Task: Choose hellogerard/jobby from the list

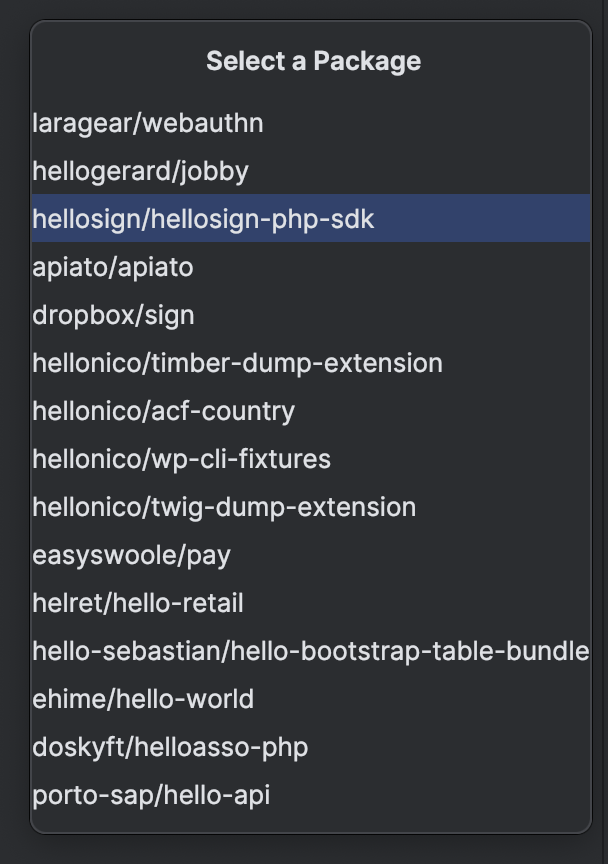Action: [x=140, y=171]
